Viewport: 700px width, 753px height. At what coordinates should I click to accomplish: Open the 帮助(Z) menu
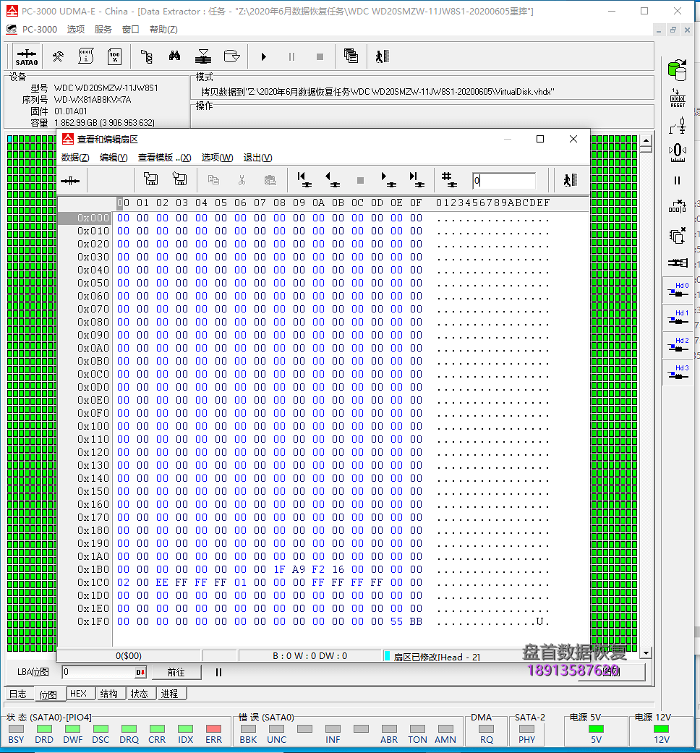click(163, 29)
